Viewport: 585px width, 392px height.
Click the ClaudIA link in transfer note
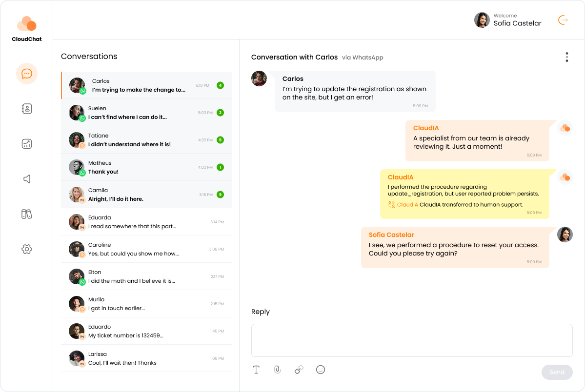coord(407,204)
